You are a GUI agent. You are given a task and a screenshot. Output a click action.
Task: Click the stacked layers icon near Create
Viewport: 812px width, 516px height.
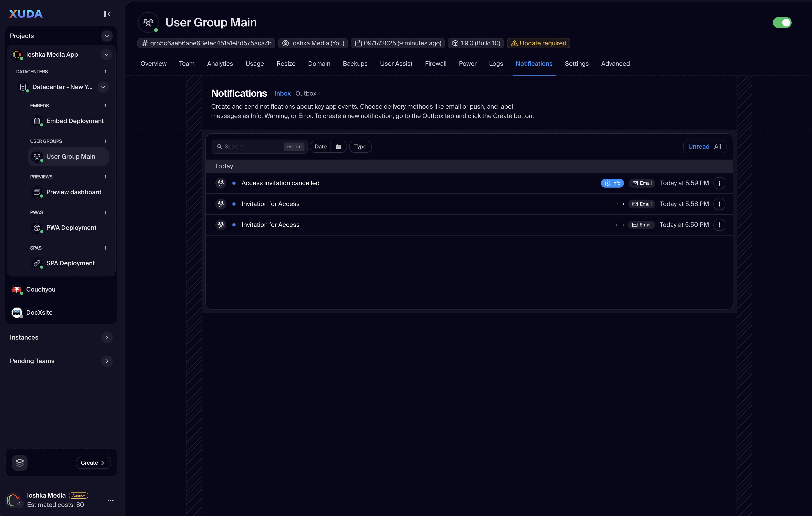(20, 463)
